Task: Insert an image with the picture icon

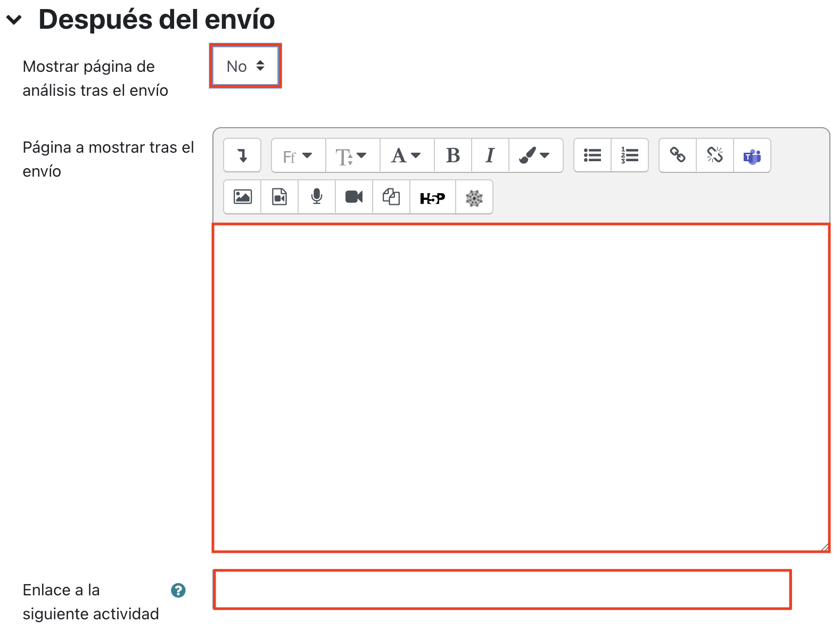Action: [x=242, y=197]
